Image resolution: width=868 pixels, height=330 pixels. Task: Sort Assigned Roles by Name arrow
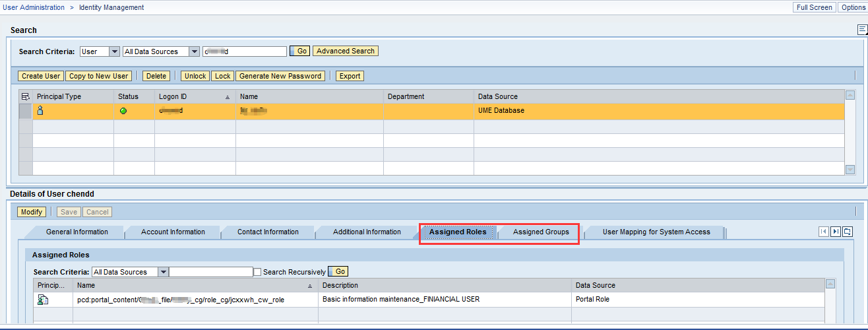(310, 286)
